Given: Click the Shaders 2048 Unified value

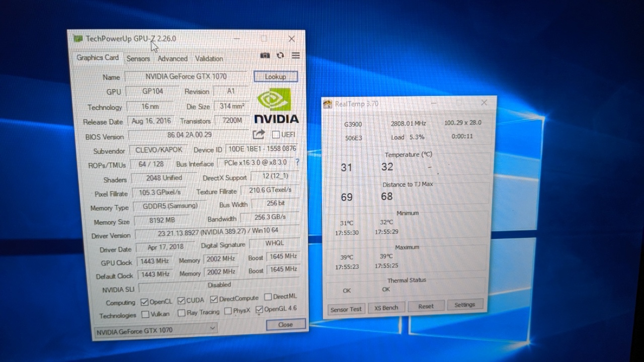Looking at the screenshot, I should (x=164, y=178).
